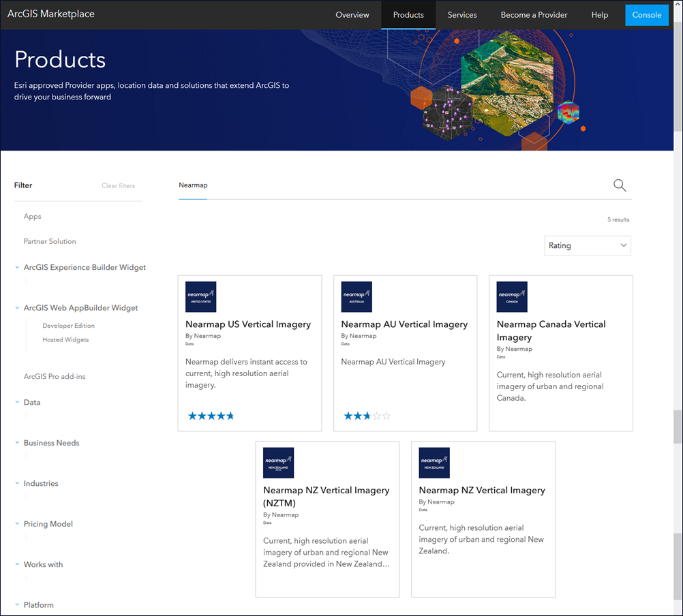Image resolution: width=683 pixels, height=616 pixels.
Task: Go to the Overview tab
Action: point(352,15)
